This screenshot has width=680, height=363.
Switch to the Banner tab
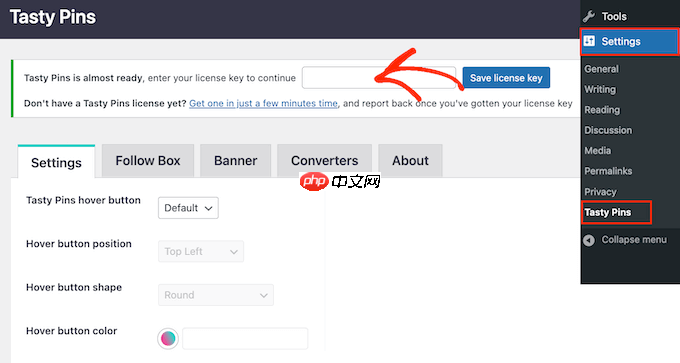click(235, 160)
